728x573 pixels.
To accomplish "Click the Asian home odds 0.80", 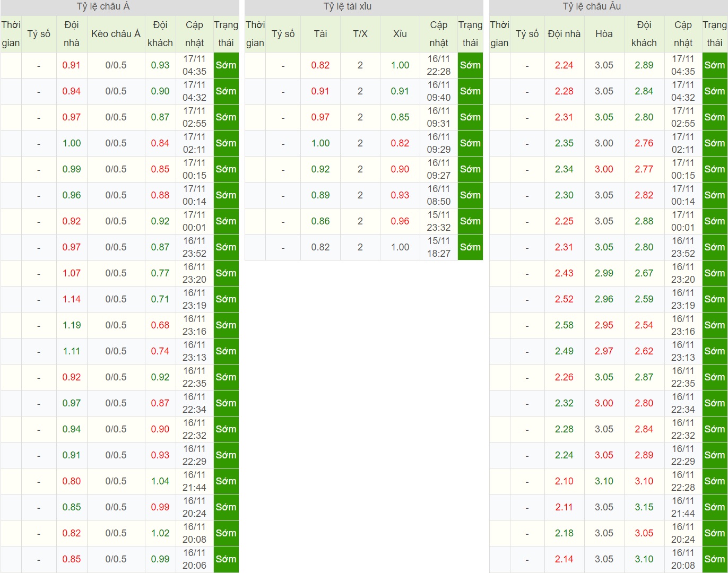I will tap(72, 481).
